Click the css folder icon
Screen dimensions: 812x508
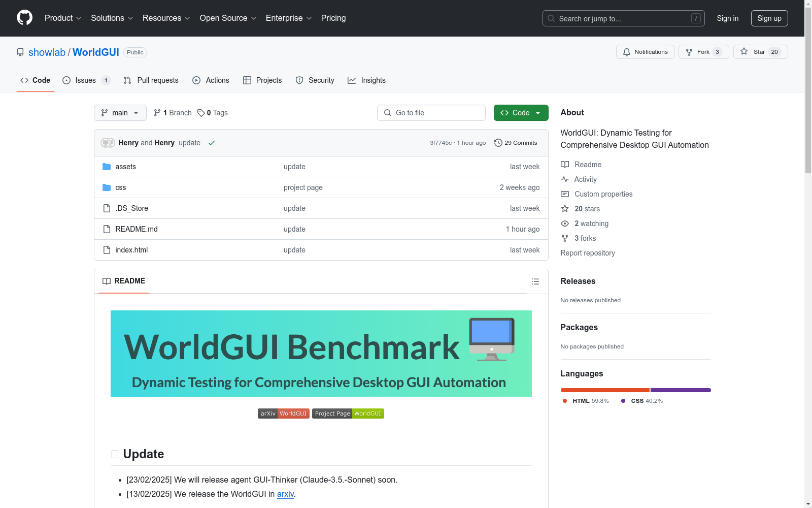(107, 187)
